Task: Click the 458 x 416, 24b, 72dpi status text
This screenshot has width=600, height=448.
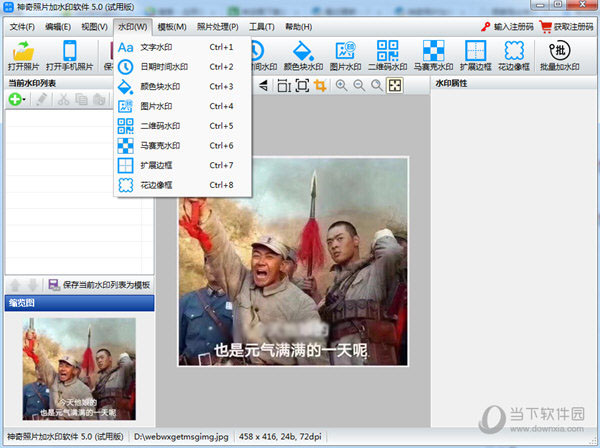Action: coord(280,437)
